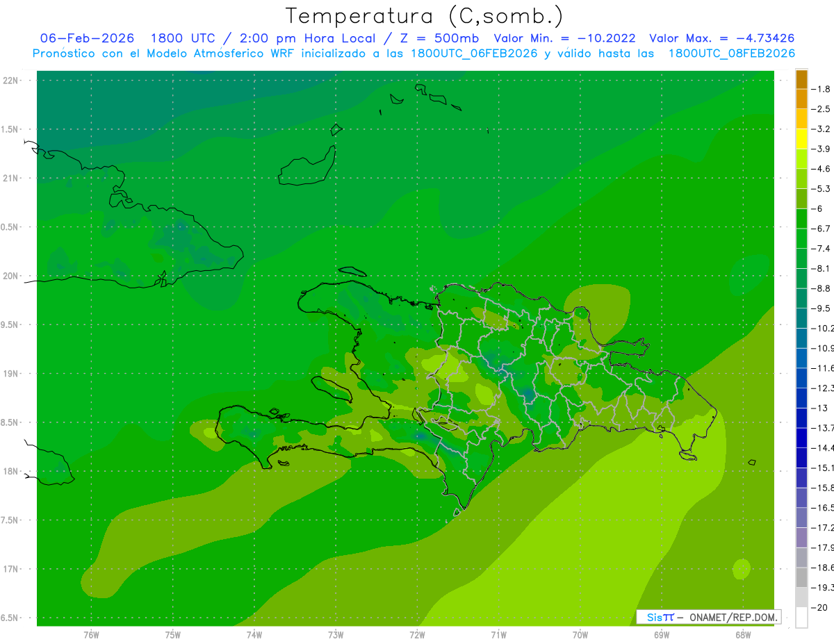Pick the orange swatch between -1.8 and -2.5

click(801, 99)
